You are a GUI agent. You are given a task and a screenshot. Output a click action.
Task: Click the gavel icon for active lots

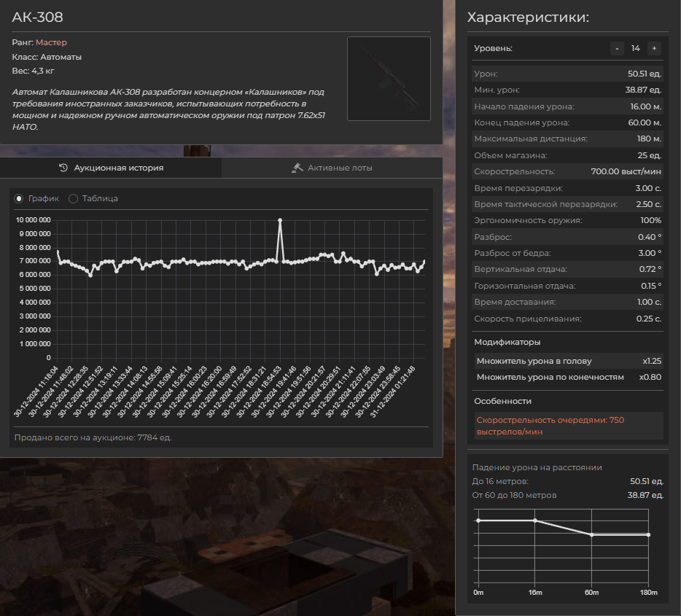tap(297, 168)
